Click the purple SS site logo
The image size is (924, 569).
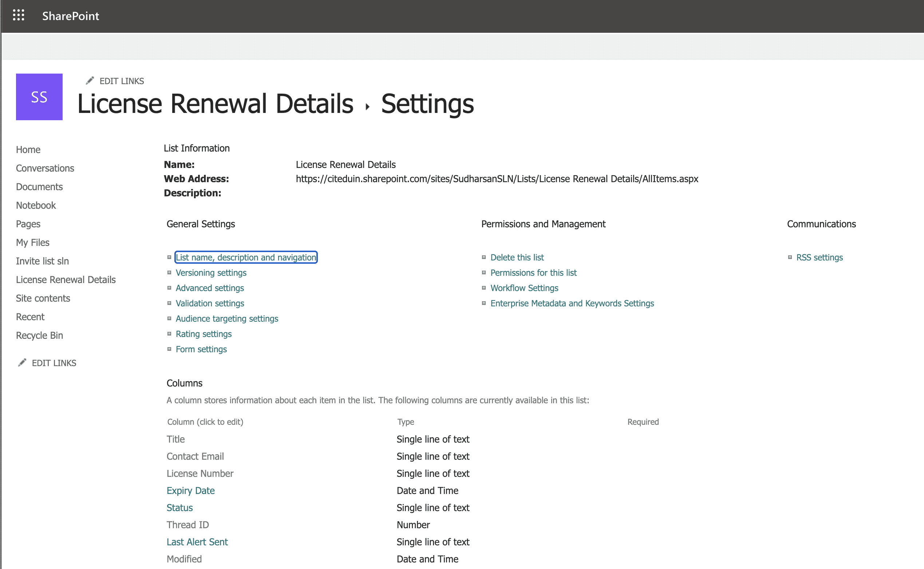tap(39, 97)
